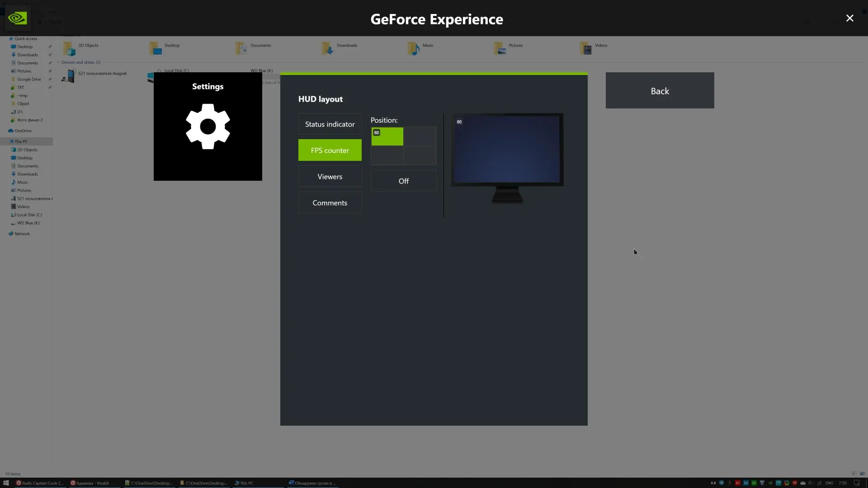Click the green 35 tray icon
Screen dimensions: 868x488
pyautogui.click(x=754, y=483)
